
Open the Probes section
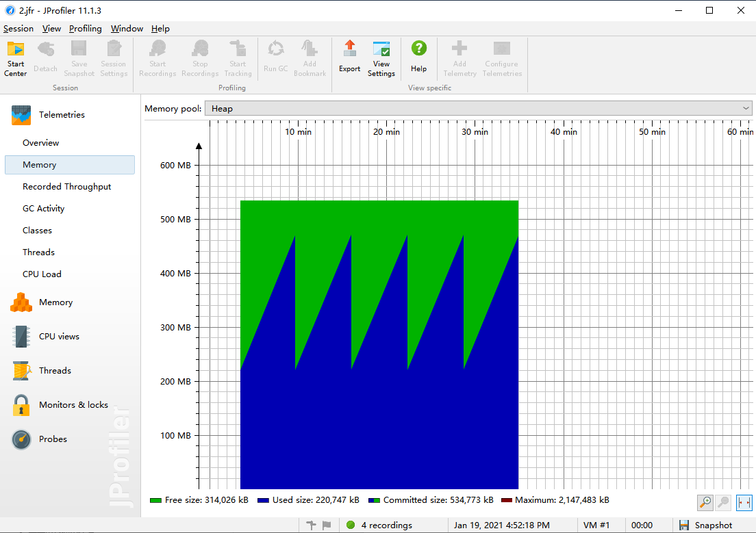53,439
